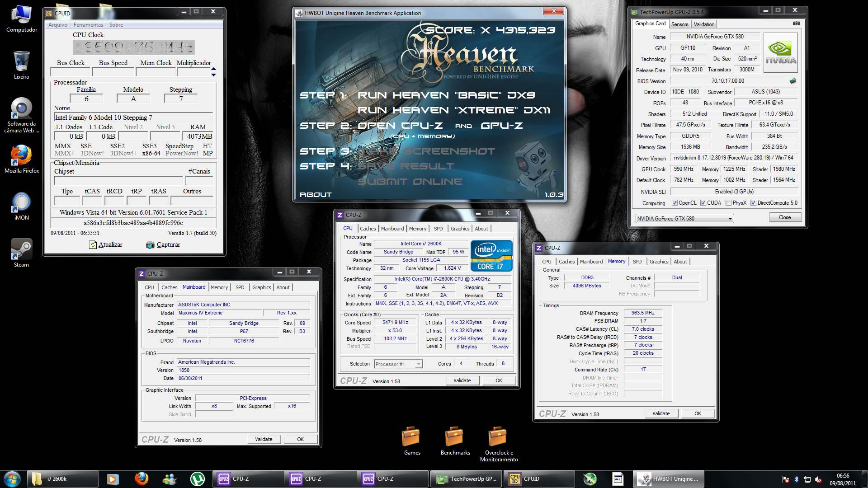Click the Windows Start orb
868x488 pixels.
tap(12, 479)
